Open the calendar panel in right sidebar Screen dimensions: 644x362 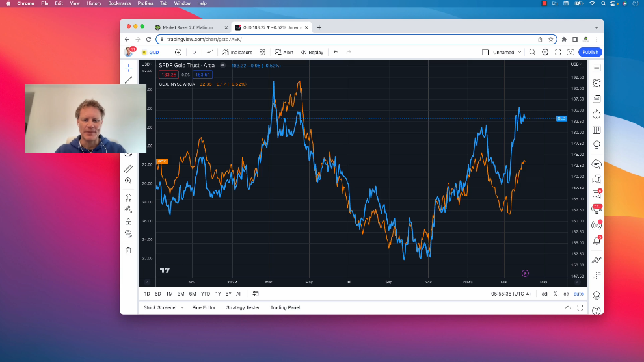pos(597,129)
